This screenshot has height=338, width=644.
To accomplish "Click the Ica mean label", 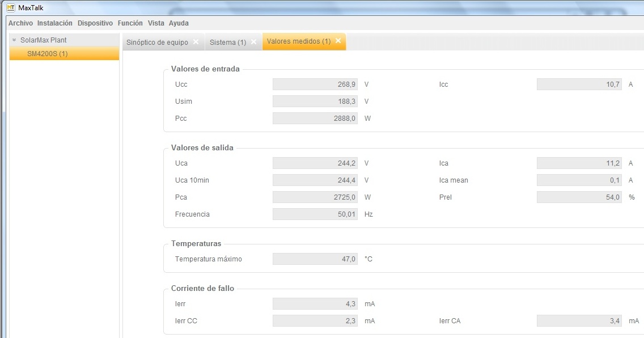I will pos(454,180).
